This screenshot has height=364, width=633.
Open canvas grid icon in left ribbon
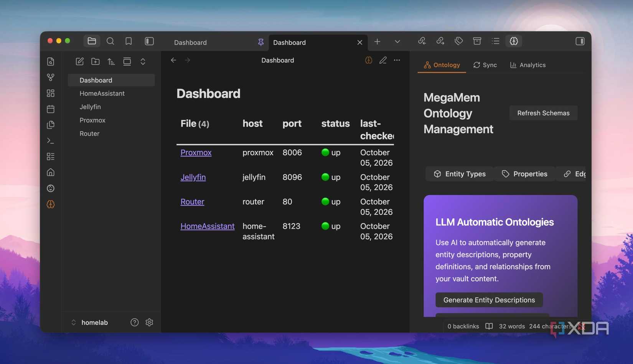click(51, 93)
